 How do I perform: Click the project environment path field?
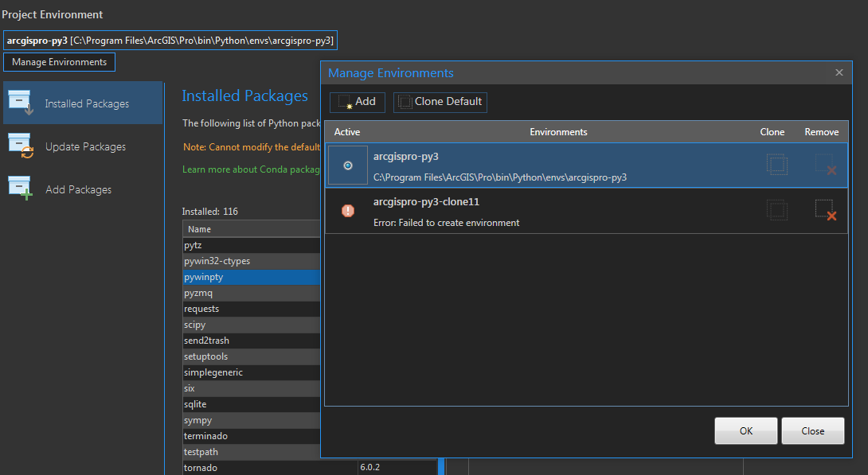point(171,41)
